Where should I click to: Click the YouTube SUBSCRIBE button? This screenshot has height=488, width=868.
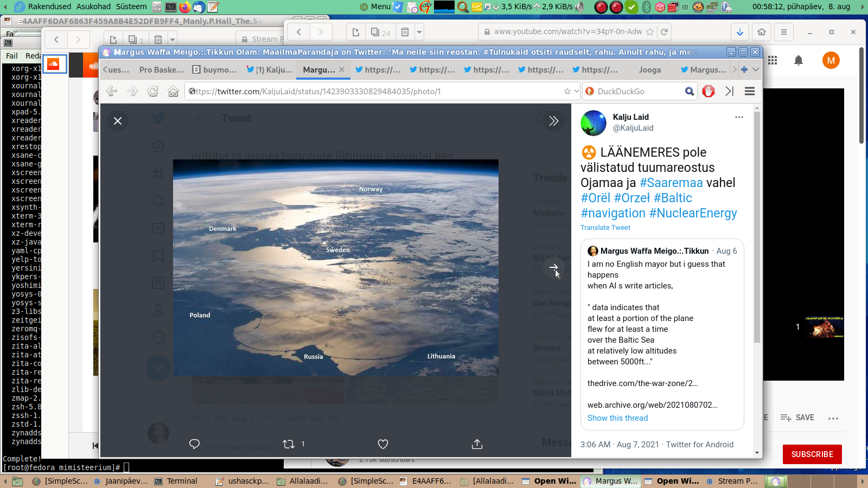(x=812, y=454)
